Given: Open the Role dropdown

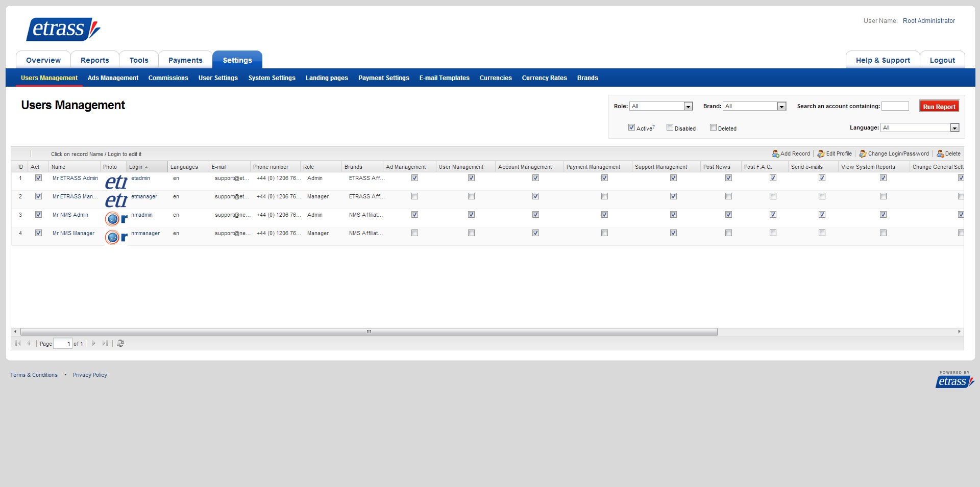Looking at the screenshot, I should pos(661,107).
